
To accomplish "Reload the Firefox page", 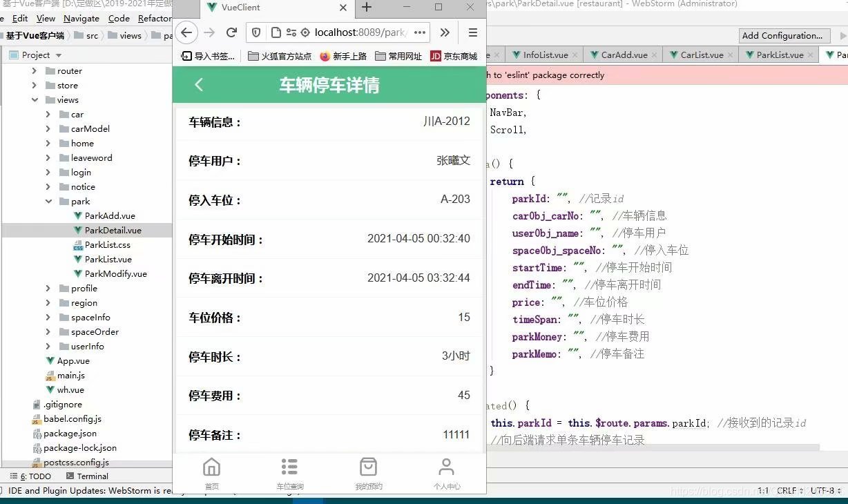I will pos(232,32).
